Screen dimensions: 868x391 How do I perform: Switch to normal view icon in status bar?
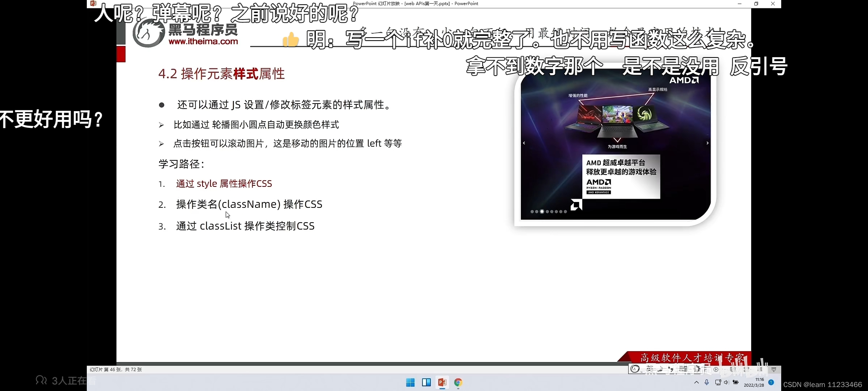[732, 369]
